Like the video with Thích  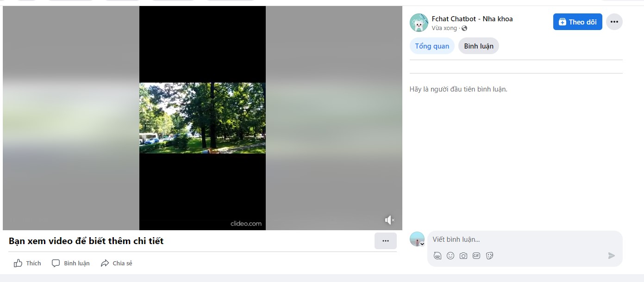27,263
